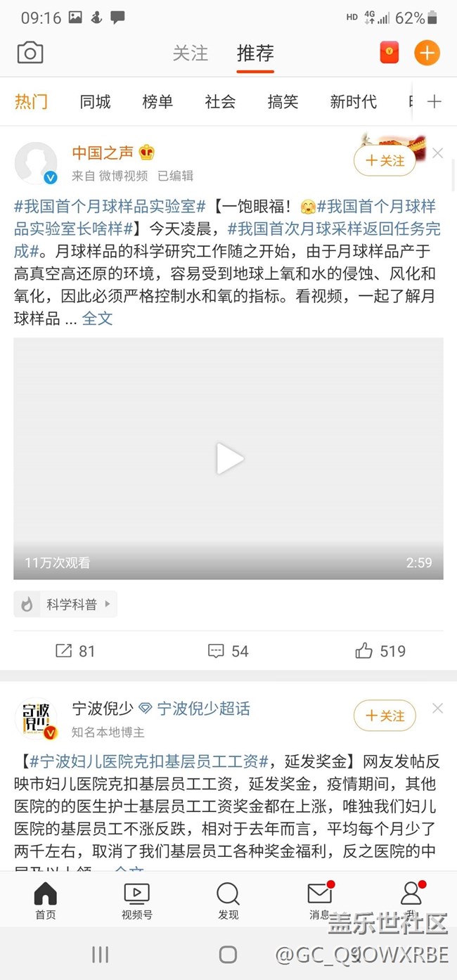Add channel with the plus icon
The image size is (457, 980).
(435, 102)
